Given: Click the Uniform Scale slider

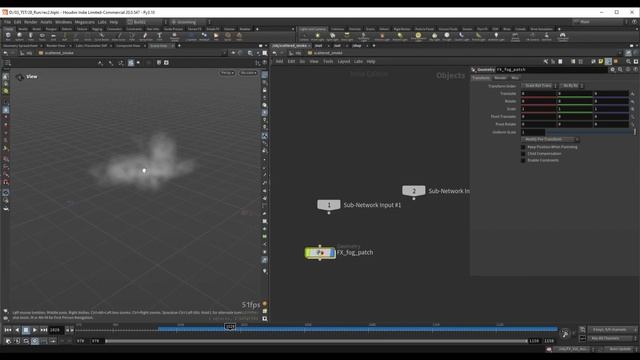Looking at the screenshot, I should coord(590,132).
